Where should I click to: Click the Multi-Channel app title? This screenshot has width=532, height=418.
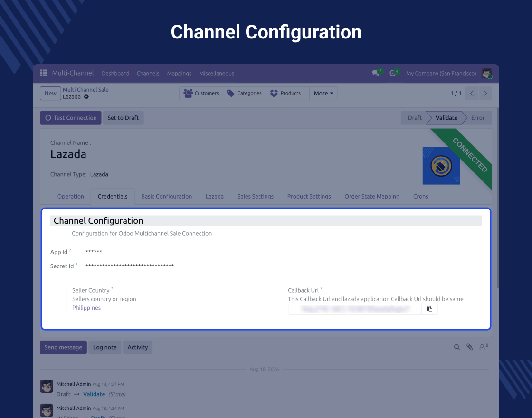pyautogui.click(x=73, y=73)
